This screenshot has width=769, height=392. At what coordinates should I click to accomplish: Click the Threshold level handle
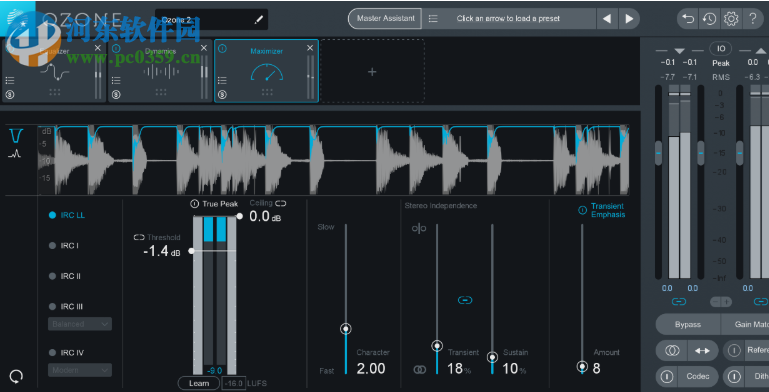click(191, 251)
